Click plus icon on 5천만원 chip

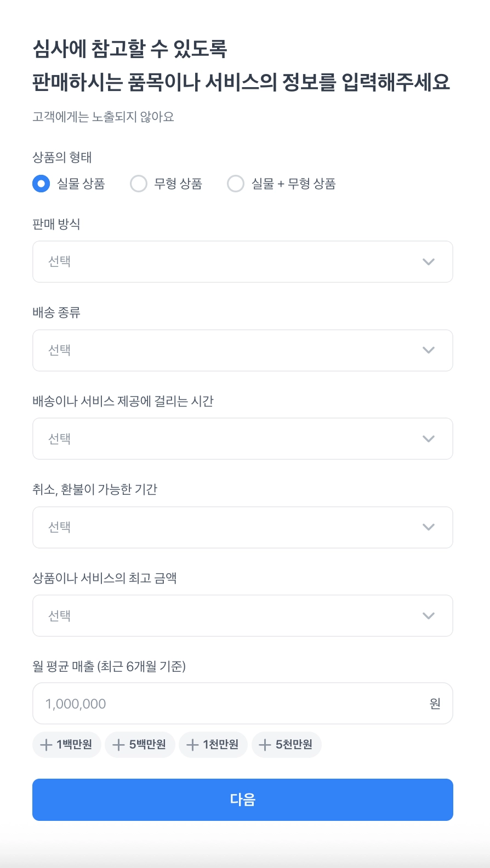[x=265, y=745]
